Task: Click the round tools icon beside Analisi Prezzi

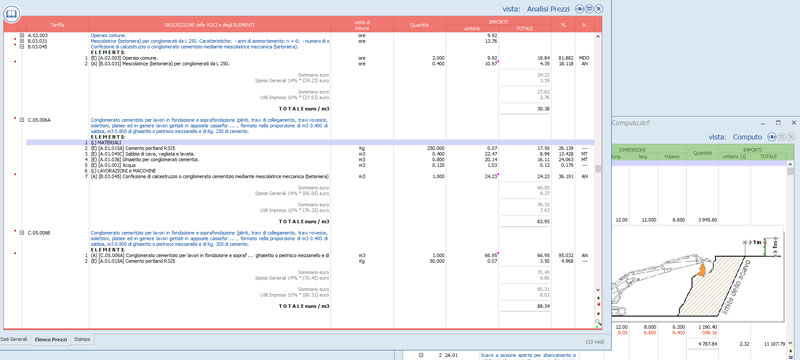Action: click(598, 9)
